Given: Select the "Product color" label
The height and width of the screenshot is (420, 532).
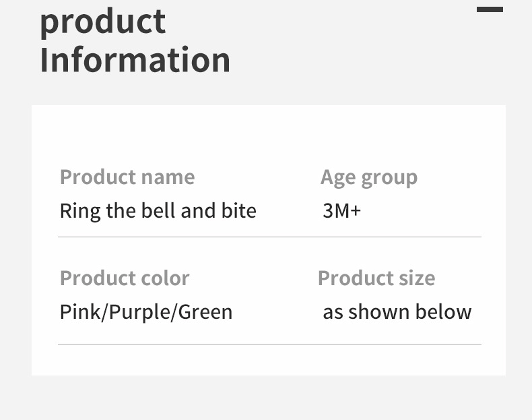Looking at the screenshot, I should click(125, 278).
